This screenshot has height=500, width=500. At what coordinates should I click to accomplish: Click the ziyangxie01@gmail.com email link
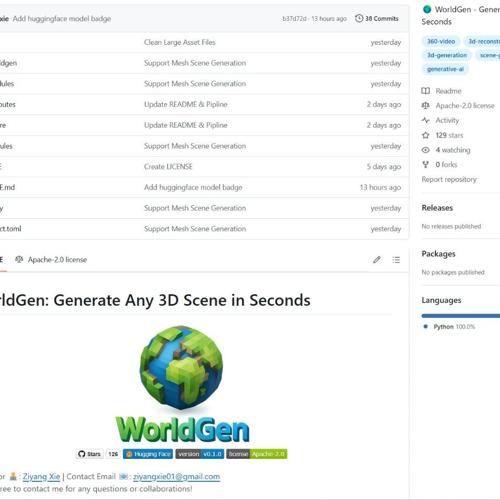point(176,477)
